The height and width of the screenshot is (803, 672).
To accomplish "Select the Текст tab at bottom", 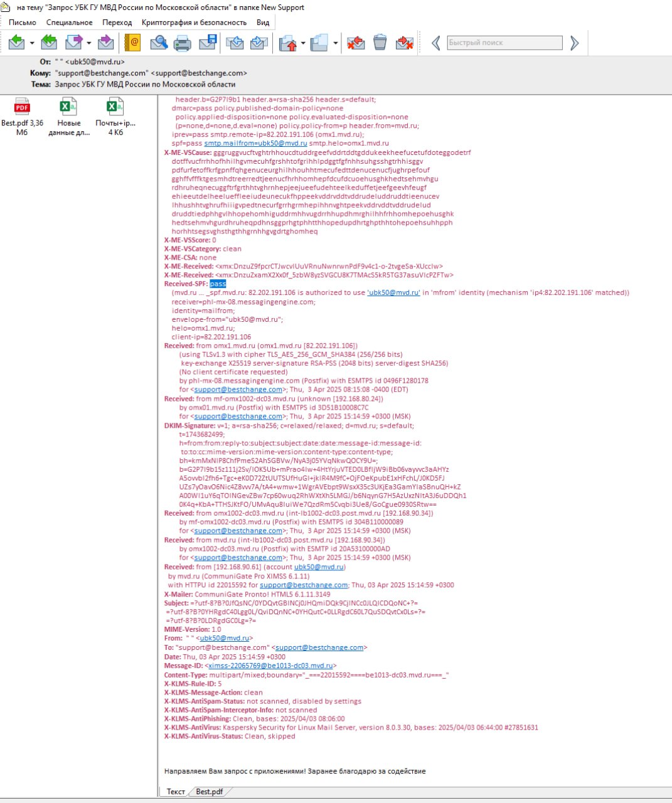I will [x=176, y=792].
